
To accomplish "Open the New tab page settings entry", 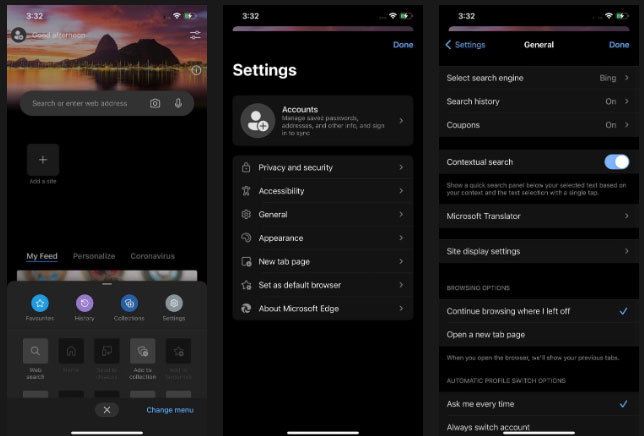I will (323, 262).
